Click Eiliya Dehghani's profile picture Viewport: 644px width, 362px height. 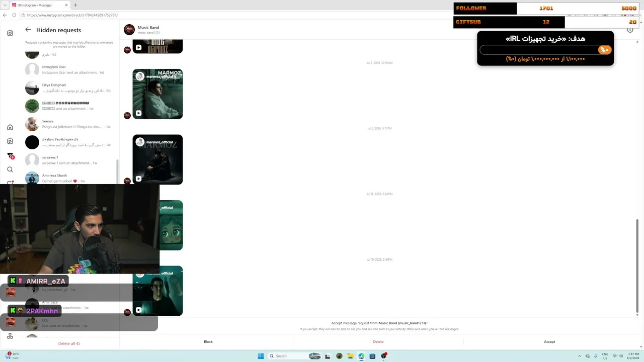tap(32, 87)
